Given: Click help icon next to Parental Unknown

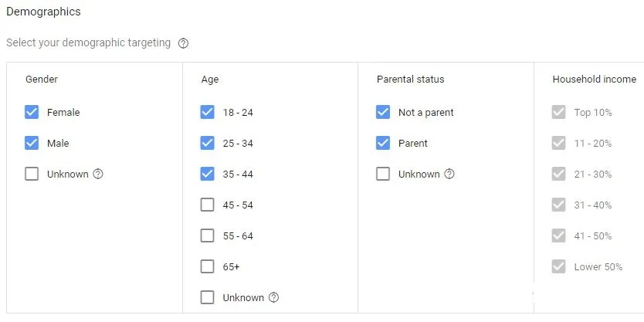Looking at the screenshot, I should click(x=449, y=174).
